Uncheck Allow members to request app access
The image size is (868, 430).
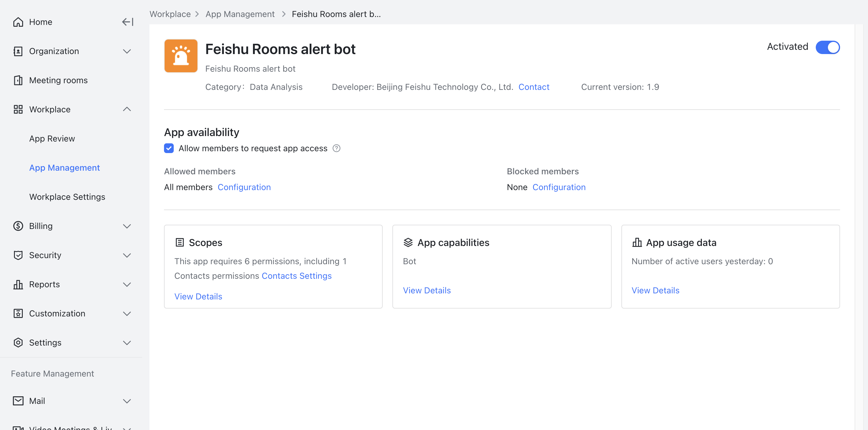(x=169, y=148)
